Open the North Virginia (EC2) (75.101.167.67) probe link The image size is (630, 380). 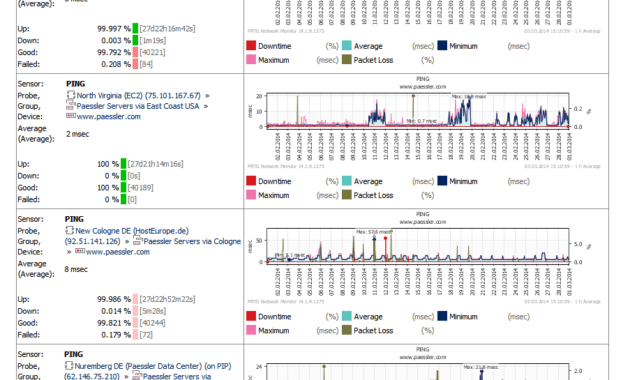click(x=139, y=96)
